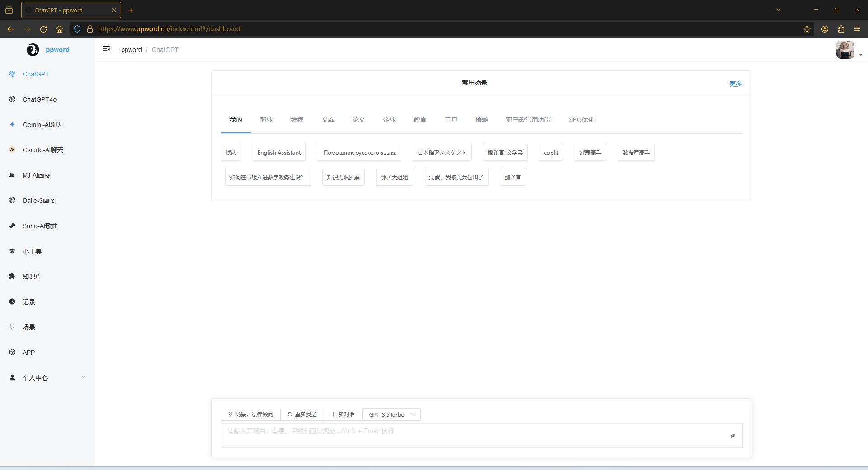The height and width of the screenshot is (470, 868).
Task: Click 场景：法律顾问 scene button
Action: tap(251, 414)
